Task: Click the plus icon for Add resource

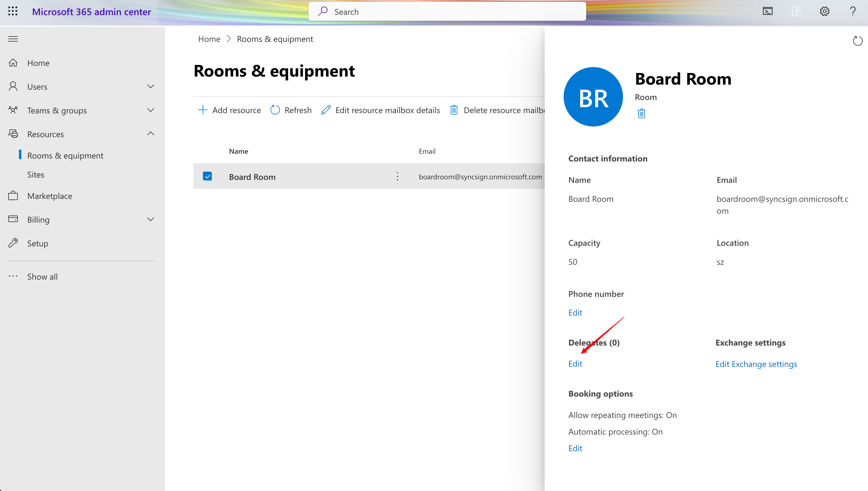Action: 203,110
